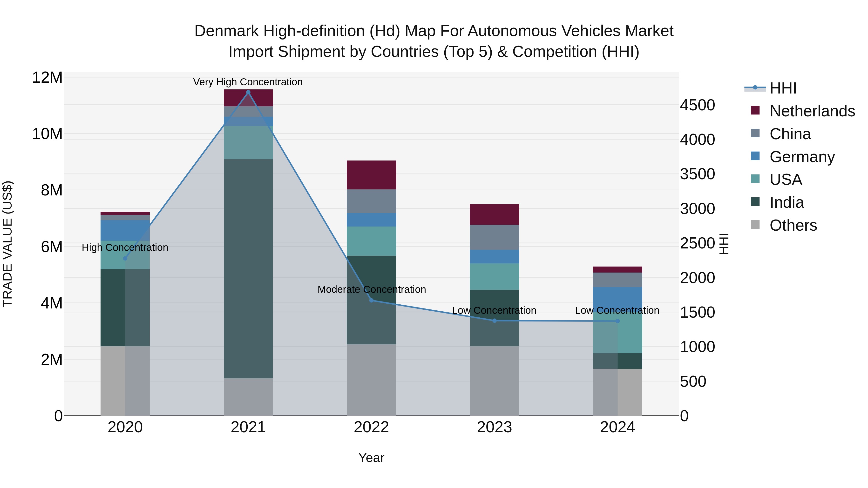This screenshot has width=868, height=488.
Task: Click the HHI legend line marker
Action: click(755, 88)
